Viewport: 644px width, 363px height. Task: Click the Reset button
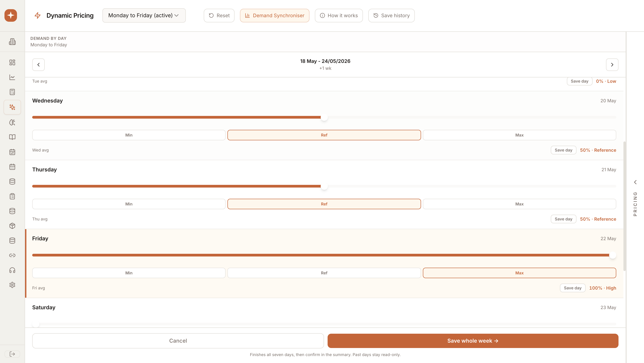pos(219,15)
